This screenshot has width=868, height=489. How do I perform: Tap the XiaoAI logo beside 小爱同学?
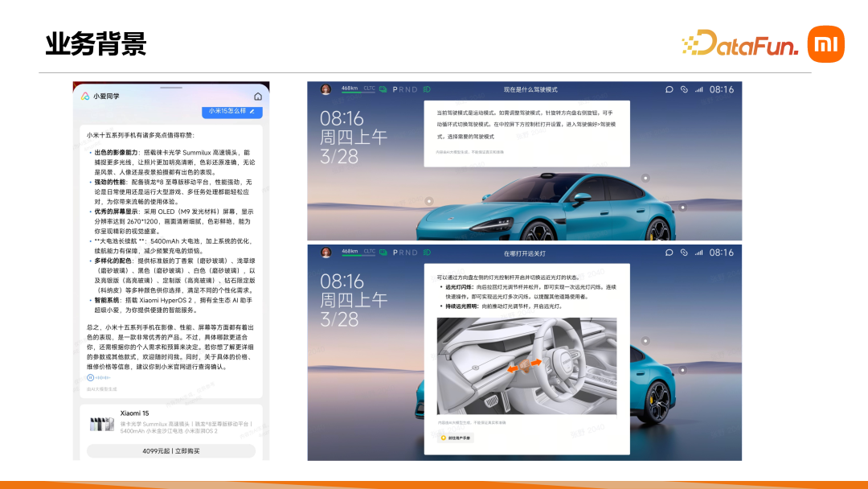(x=85, y=96)
